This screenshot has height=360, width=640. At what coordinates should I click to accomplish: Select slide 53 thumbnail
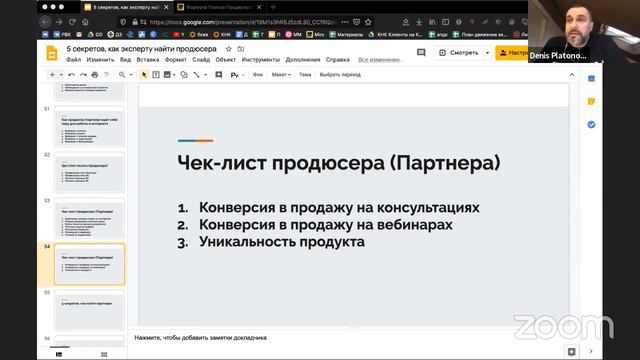click(x=90, y=218)
